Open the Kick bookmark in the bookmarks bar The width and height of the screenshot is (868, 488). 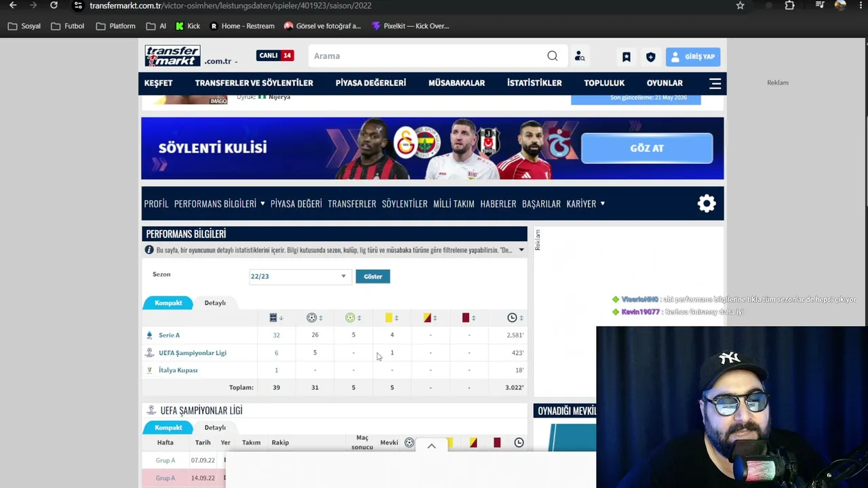point(187,26)
